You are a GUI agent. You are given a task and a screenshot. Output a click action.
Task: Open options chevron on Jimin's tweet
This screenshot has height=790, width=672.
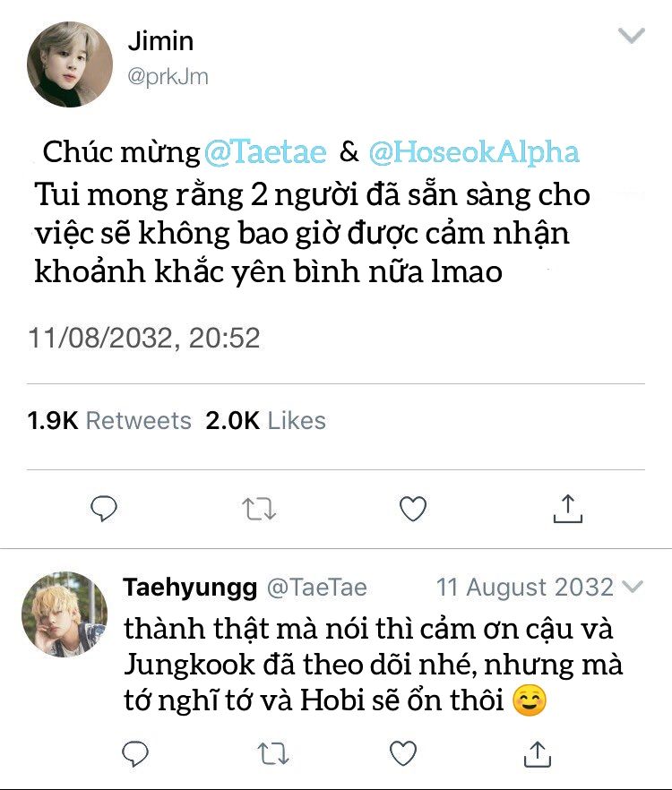point(633,36)
